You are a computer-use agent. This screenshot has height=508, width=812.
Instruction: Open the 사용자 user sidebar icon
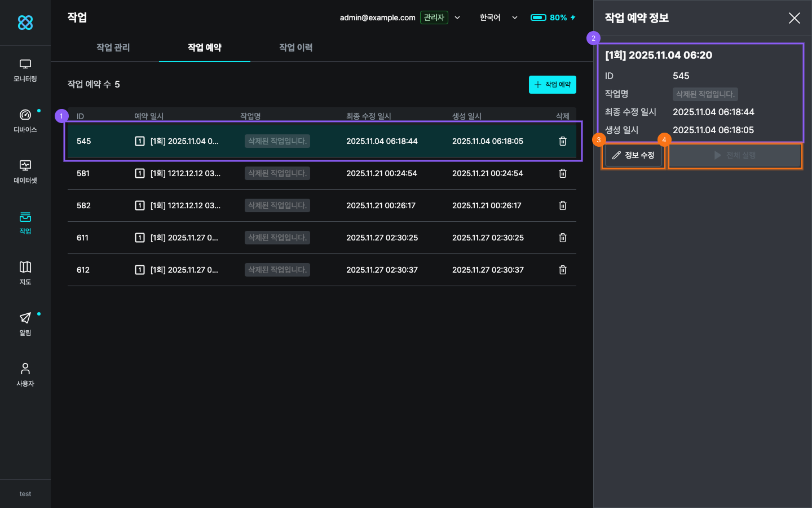(x=25, y=375)
